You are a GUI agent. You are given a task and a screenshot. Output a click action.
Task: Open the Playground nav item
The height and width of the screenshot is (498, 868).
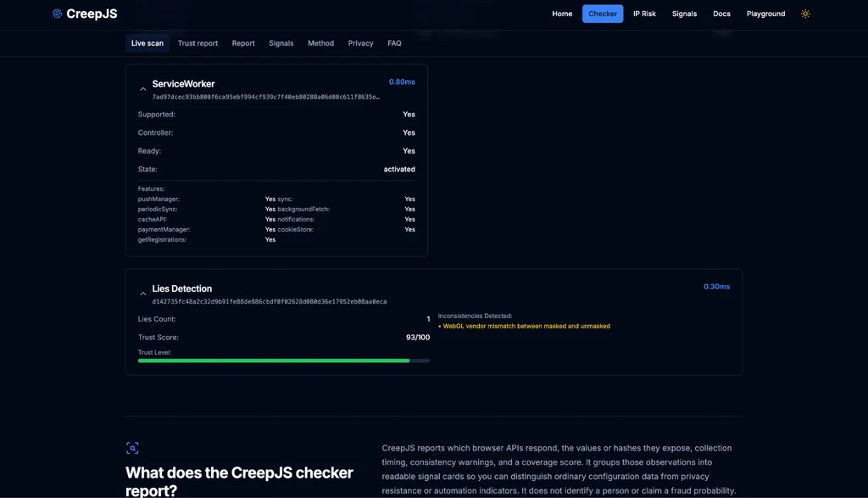pyautogui.click(x=765, y=14)
